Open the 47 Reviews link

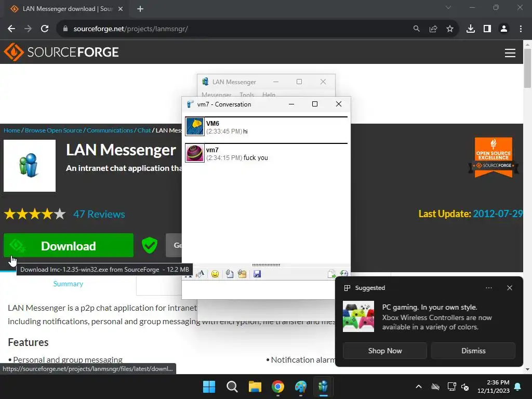coord(99,214)
